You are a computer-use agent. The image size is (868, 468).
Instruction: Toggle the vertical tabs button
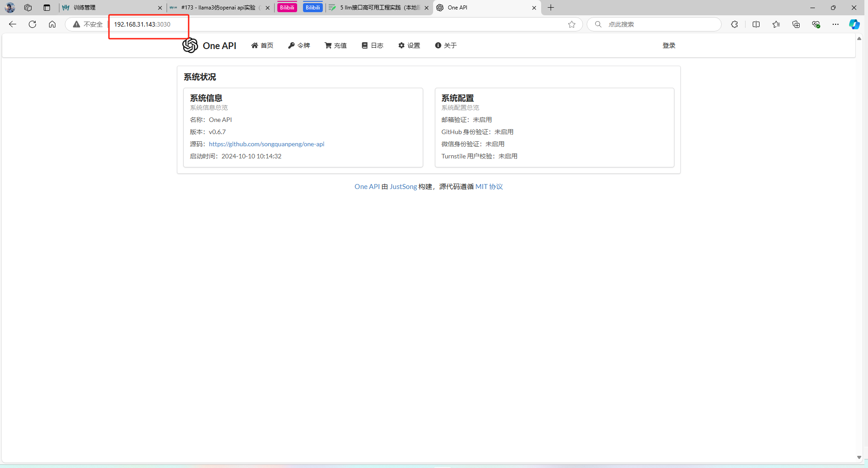click(47, 8)
